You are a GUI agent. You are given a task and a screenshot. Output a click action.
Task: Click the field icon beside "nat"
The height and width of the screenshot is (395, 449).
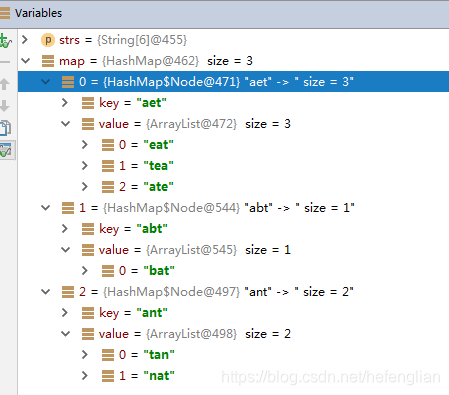click(x=108, y=376)
